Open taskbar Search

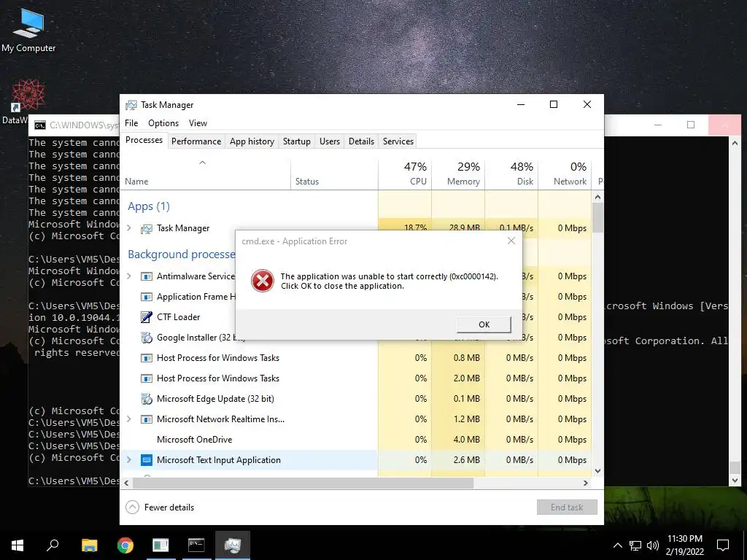pos(53,545)
